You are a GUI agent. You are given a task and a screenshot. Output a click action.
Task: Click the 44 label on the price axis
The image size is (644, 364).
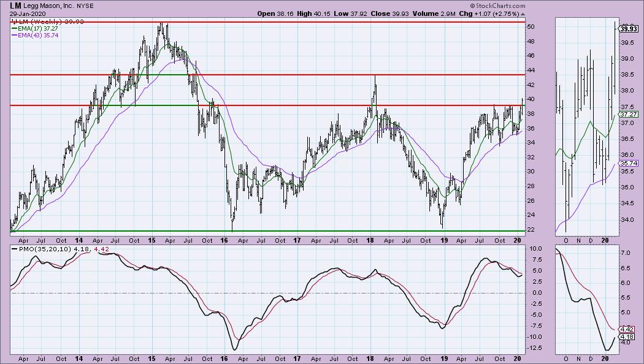pos(531,70)
